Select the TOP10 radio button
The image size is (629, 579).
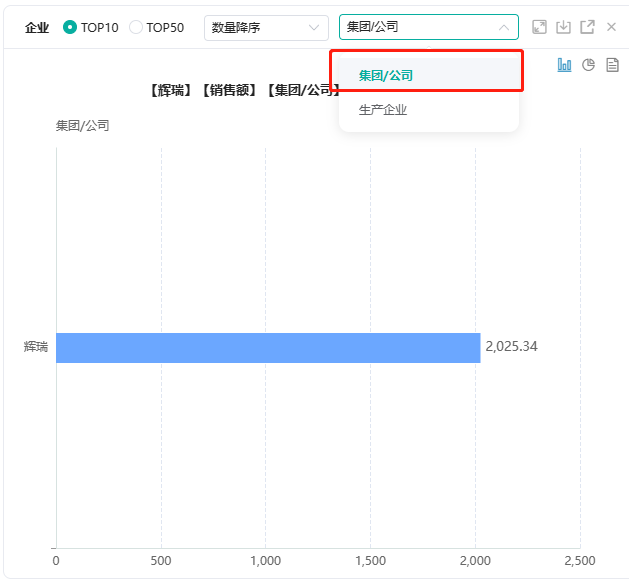[70, 27]
